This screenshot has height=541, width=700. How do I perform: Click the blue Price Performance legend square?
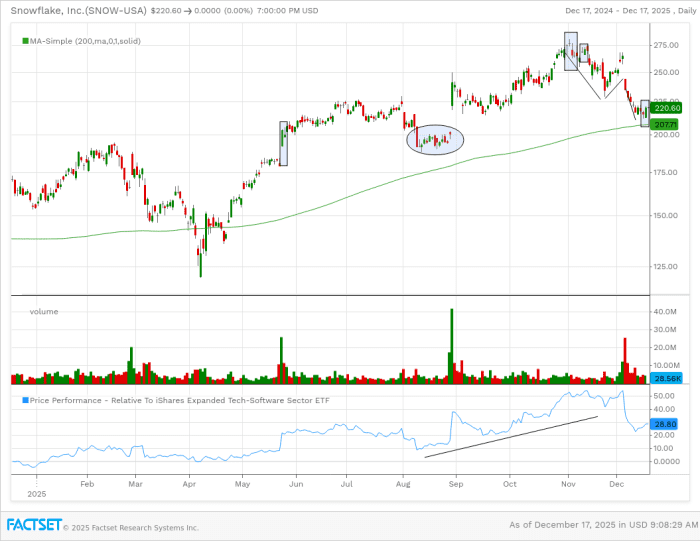25,400
